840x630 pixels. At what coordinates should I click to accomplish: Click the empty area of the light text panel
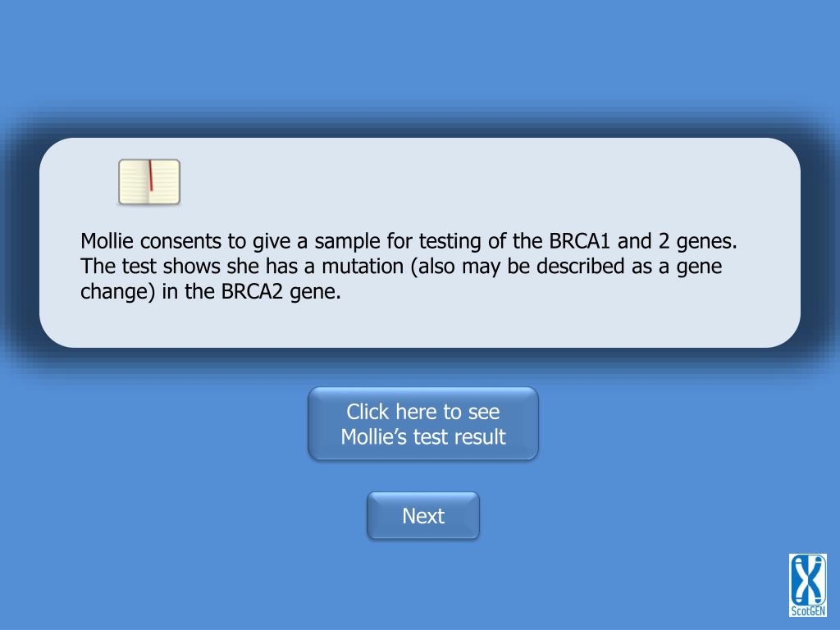(482, 182)
